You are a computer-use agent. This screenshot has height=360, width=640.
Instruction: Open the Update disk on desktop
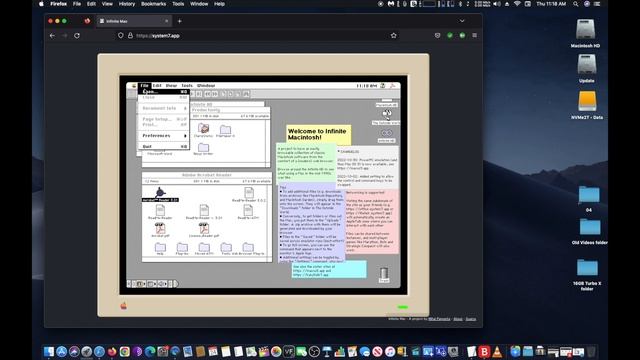pyautogui.click(x=587, y=64)
